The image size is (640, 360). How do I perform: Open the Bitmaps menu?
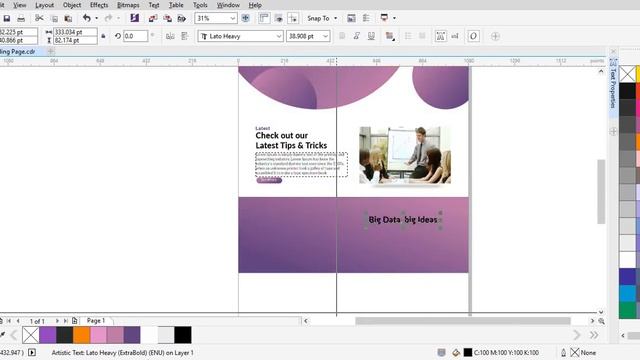coord(128,5)
